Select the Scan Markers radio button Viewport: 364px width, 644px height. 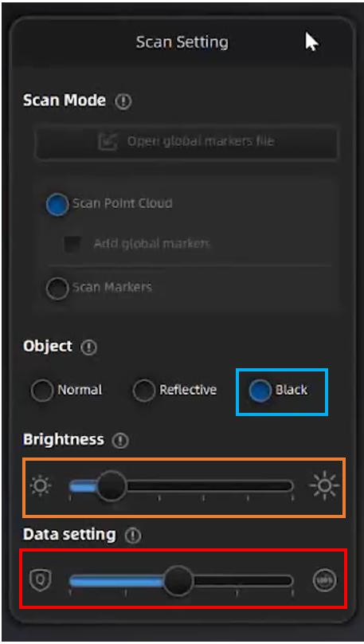point(57,289)
